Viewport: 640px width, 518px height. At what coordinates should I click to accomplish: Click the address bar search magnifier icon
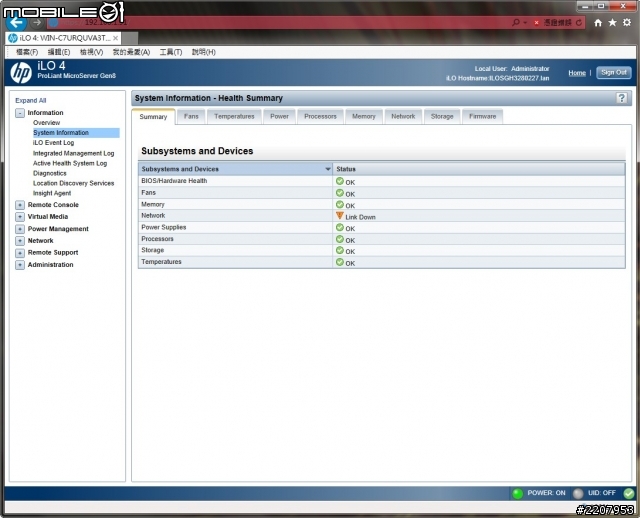516,22
